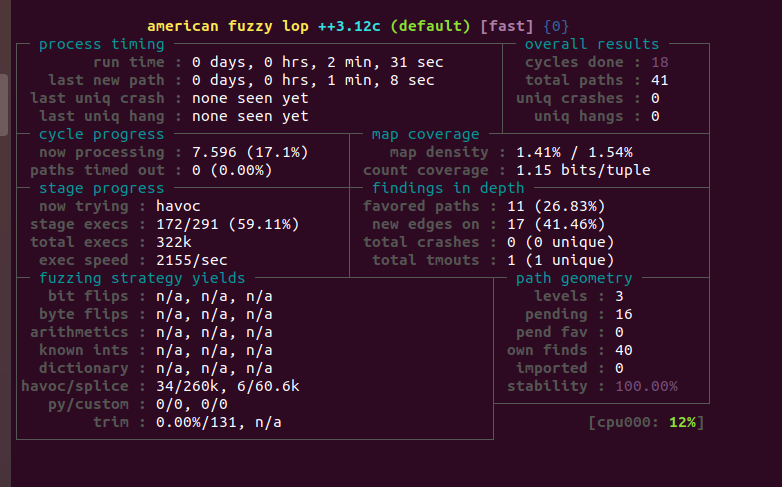Click the "map coverage" section header
The height and width of the screenshot is (487, 782).
425,134
